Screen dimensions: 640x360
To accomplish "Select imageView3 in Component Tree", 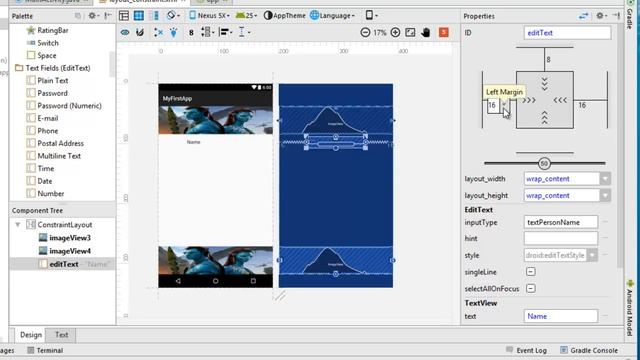I will tap(70, 238).
